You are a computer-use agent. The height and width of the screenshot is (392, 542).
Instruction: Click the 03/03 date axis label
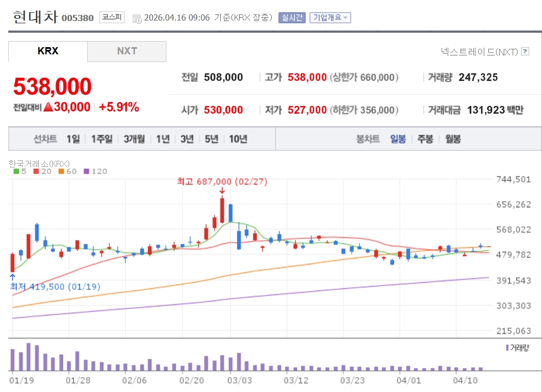pos(240,380)
